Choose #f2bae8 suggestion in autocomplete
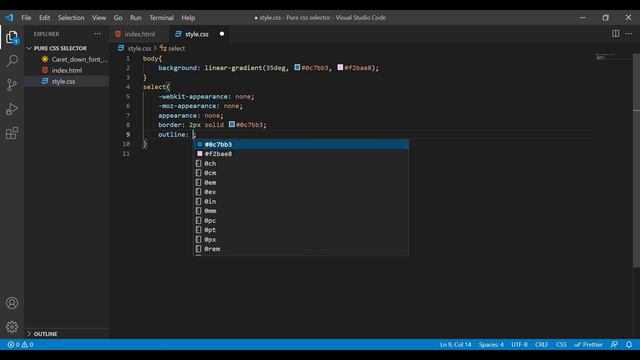Screen dimensions: 640x360 301,154
